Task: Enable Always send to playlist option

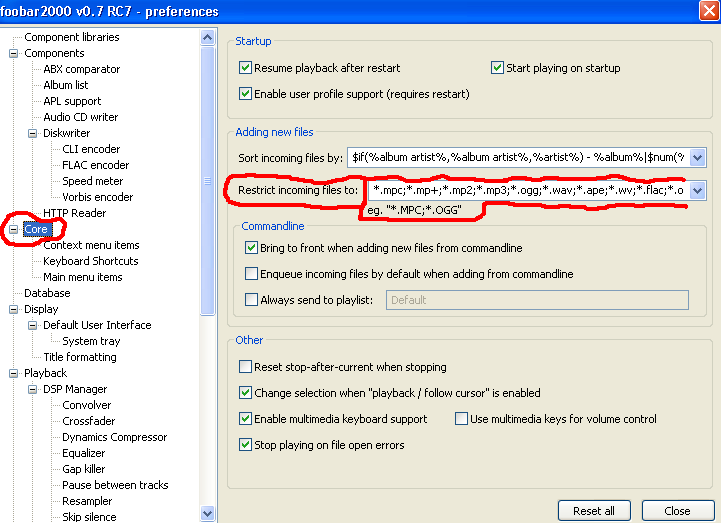Action: [x=252, y=299]
